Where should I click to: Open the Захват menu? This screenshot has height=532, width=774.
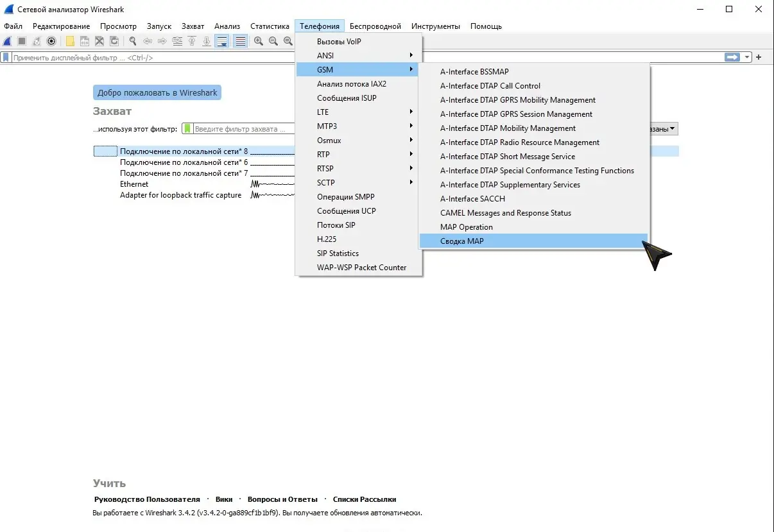(x=193, y=26)
